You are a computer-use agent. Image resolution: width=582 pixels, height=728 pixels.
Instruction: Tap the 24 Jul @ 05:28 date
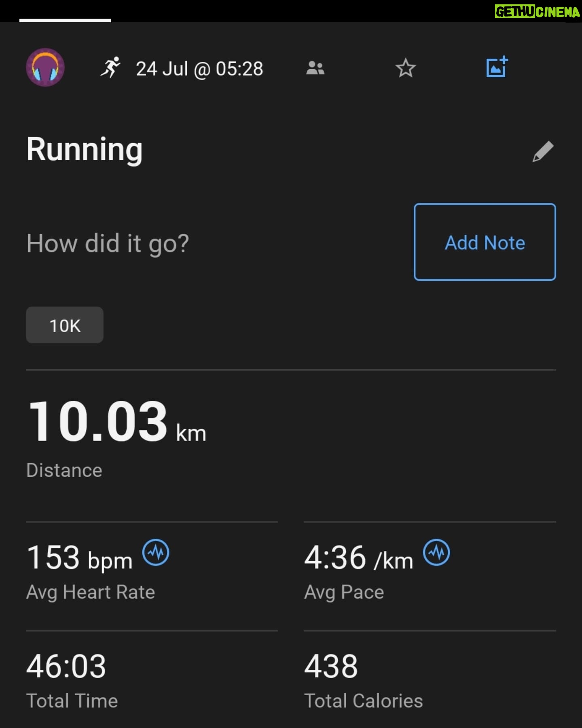[199, 69]
